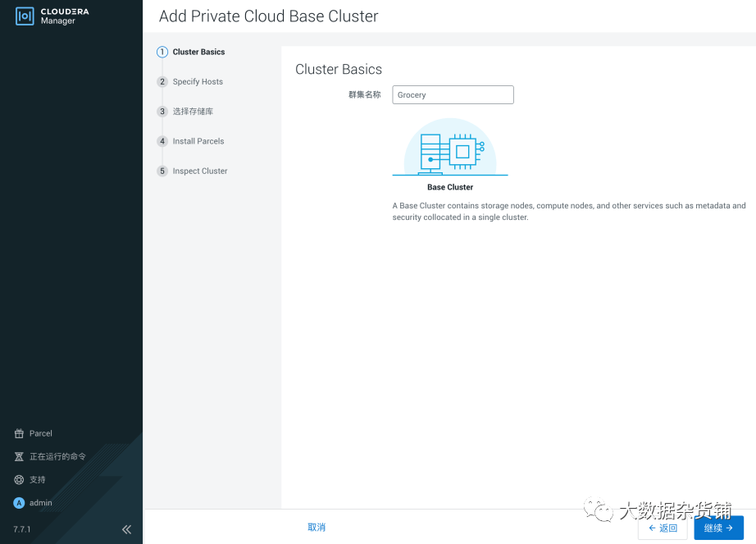Click the 返回 back button
This screenshot has height=544, width=756.
click(663, 528)
